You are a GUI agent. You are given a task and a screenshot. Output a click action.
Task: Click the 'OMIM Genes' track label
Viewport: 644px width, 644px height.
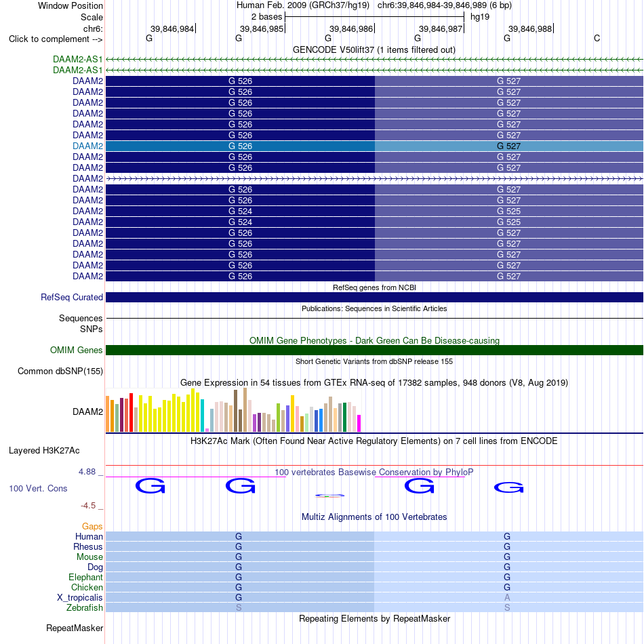(x=76, y=350)
